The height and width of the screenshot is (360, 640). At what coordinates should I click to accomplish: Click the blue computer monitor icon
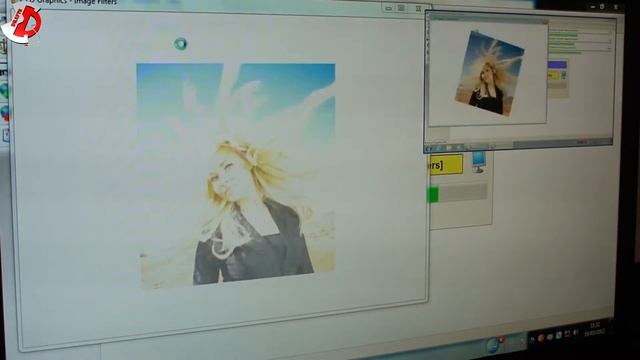click(478, 162)
